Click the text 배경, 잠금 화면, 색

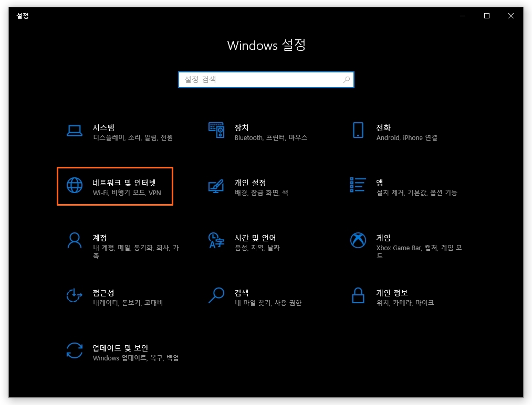point(261,193)
